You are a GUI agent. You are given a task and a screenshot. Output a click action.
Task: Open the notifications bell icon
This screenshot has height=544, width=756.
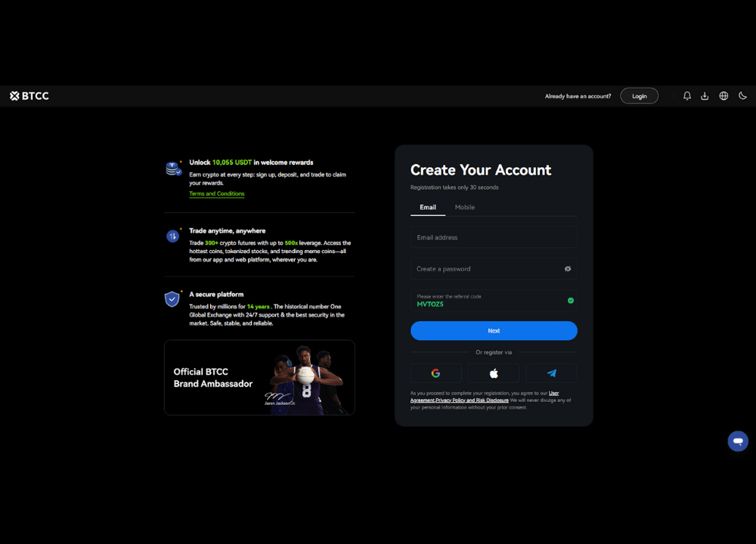click(686, 96)
